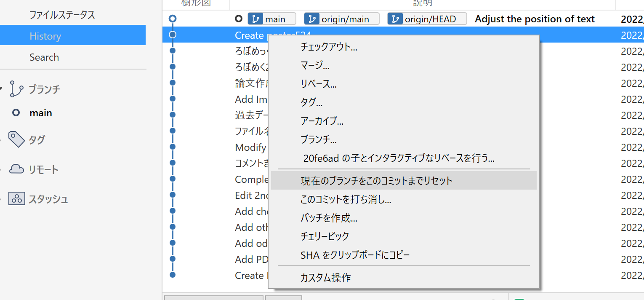Select the commit row starting '過去デー'
Viewport: 644px width, 300px height.
tap(251, 115)
